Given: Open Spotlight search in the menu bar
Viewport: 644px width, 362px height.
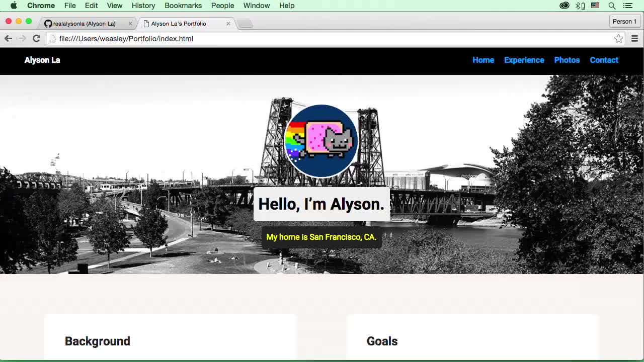Looking at the screenshot, I should click(x=612, y=6).
